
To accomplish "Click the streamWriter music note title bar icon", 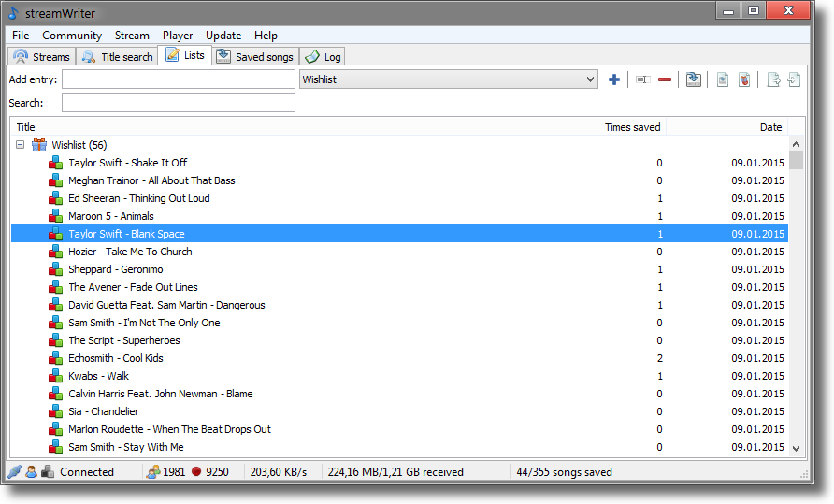I will (x=14, y=13).
